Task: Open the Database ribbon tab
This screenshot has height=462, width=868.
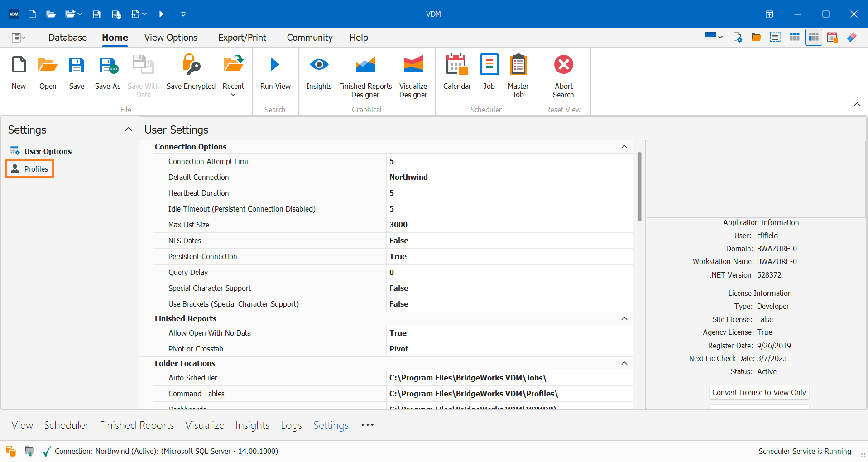Action: tap(67, 38)
